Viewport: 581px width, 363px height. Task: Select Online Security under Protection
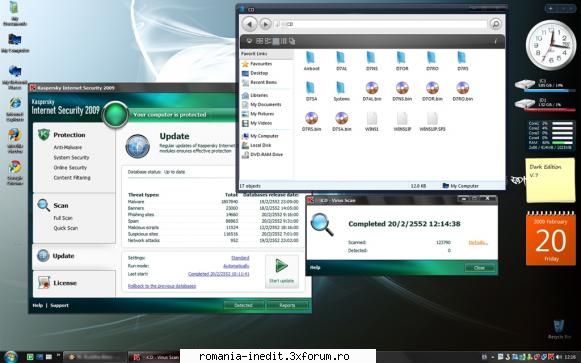[70, 167]
